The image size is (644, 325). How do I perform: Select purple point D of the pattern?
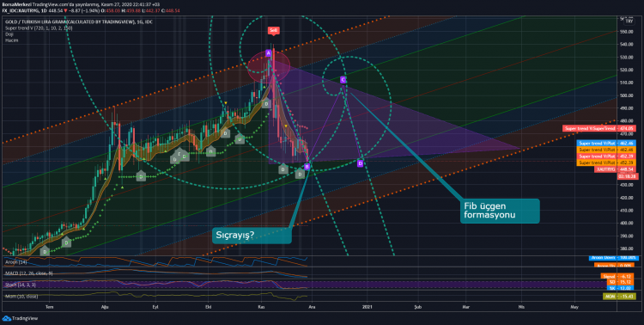pyautogui.click(x=360, y=163)
